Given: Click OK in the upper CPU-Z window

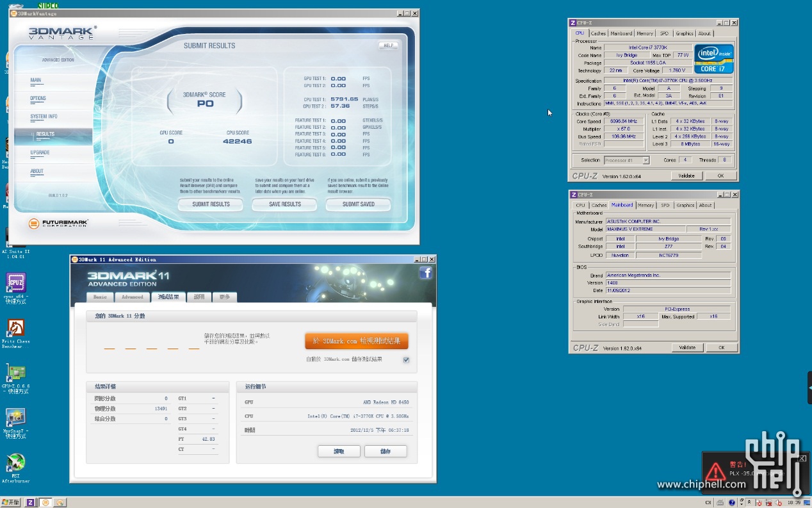Looking at the screenshot, I should point(720,176).
